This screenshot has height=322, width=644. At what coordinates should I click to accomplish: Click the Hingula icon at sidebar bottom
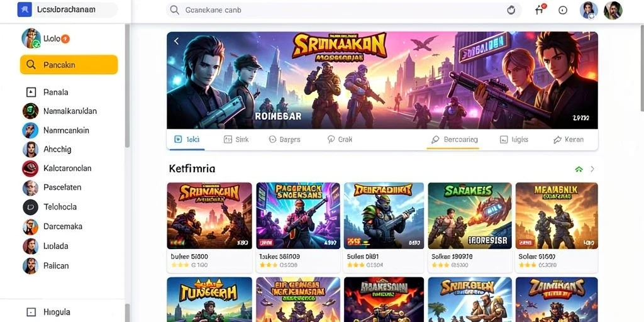31,312
